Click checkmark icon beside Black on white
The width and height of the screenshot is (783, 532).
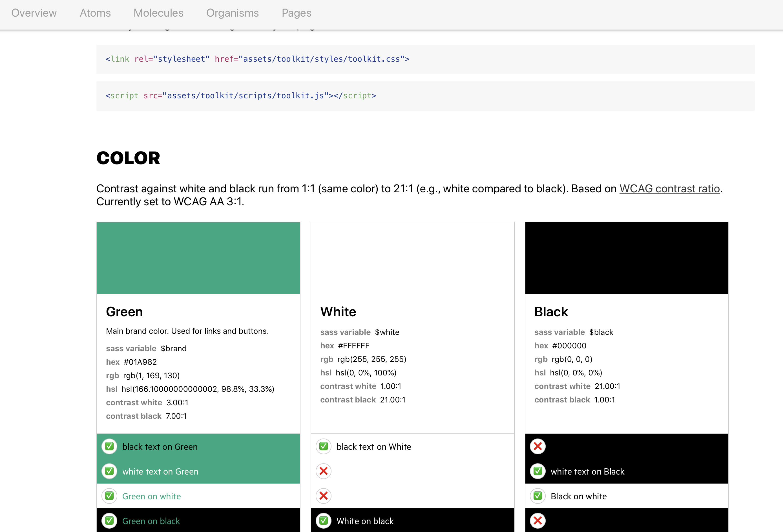click(x=538, y=496)
